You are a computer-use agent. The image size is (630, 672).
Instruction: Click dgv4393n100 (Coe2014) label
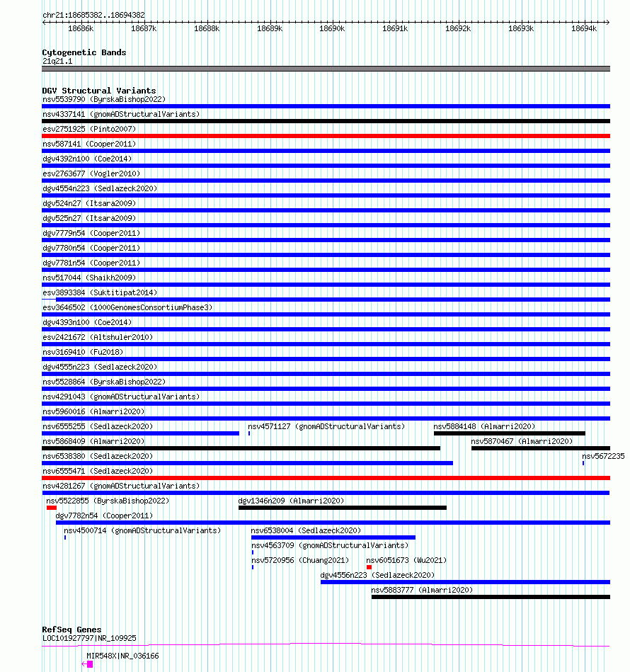pyautogui.click(x=87, y=322)
